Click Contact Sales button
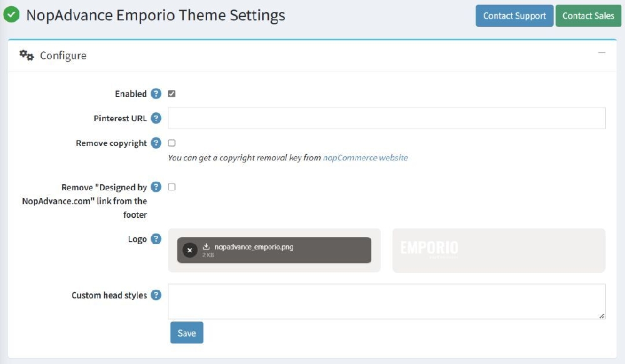The image size is (625, 364). click(x=588, y=16)
